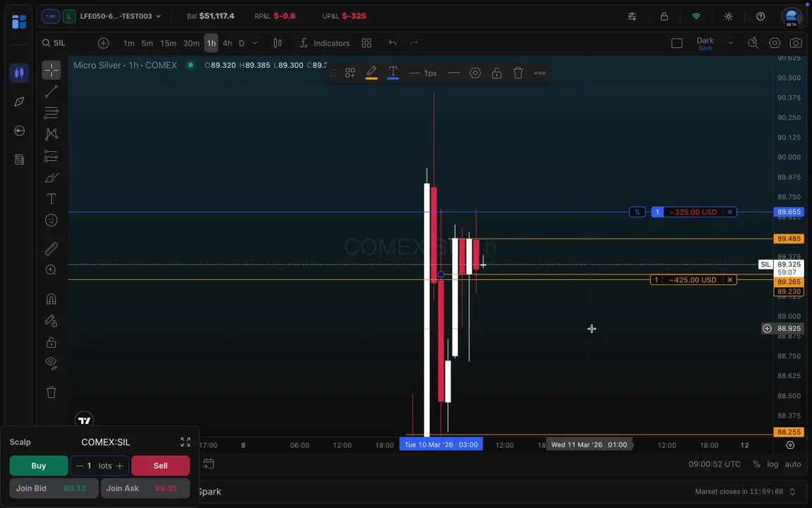Toggle magnet mode for drawings

(x=51, y=299)
